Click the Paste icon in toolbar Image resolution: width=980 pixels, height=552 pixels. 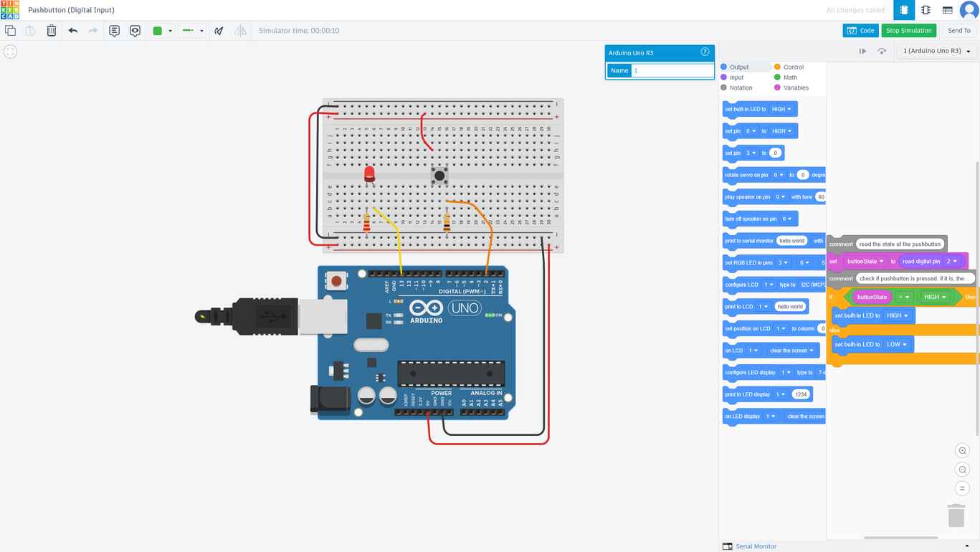tap(30, 31)
